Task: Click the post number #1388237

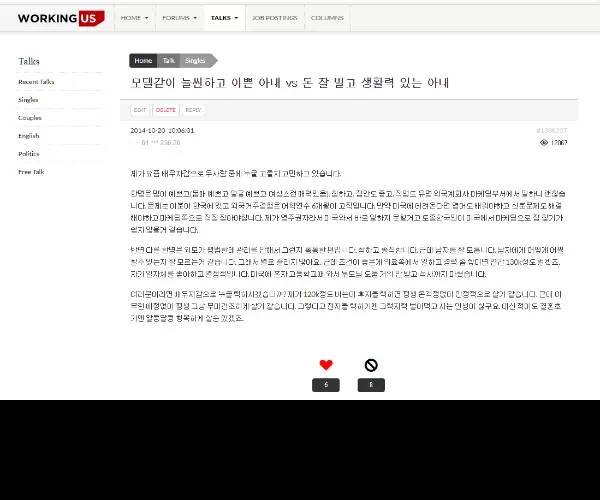Action: tap(552, 130)
